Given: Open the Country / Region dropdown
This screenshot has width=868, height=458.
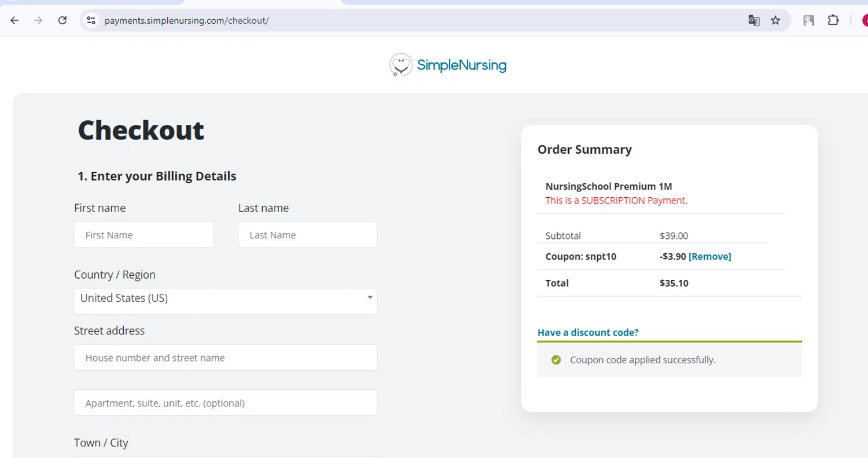Looking at the screenshot, I should pos(226,301).
